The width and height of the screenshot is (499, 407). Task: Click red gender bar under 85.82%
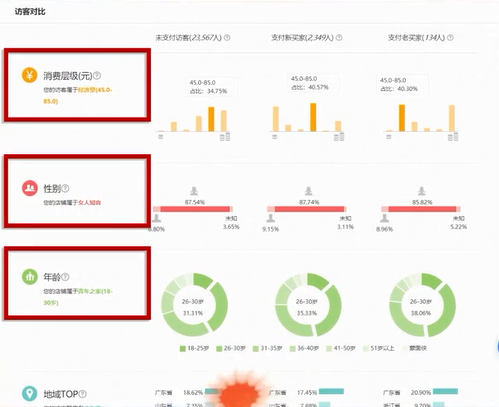pos(422,209)
